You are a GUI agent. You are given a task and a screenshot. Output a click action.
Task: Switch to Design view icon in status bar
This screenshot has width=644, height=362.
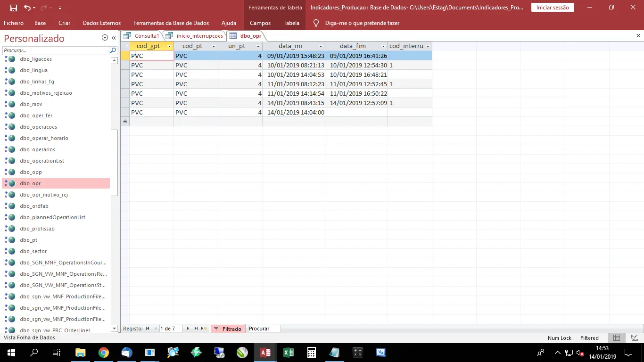click(x=635, y=338)
